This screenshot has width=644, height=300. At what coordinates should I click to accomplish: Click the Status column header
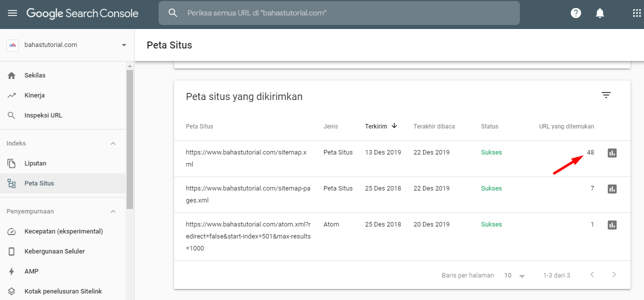(x=489, y=126)
